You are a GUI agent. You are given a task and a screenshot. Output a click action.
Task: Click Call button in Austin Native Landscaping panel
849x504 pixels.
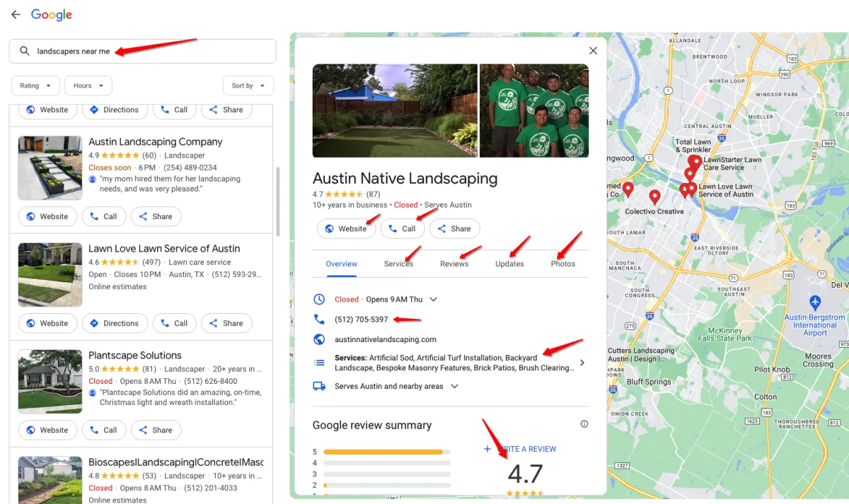(403, 228)
